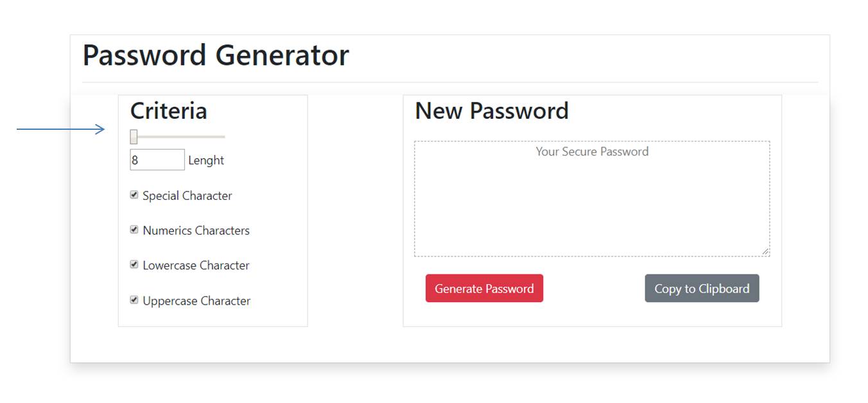This screenshot has height=403, width=868.
Task: Select the red Generate Password control
Action: 484,288
